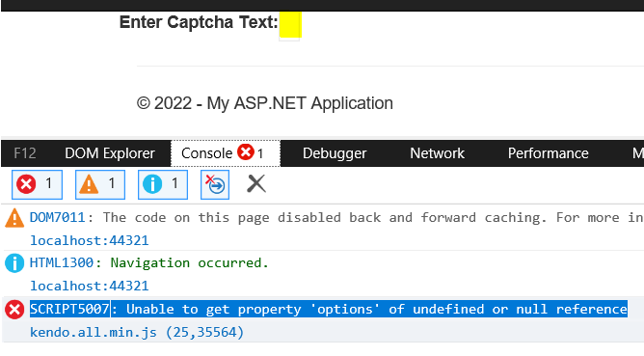
Task: Clear the console with X icon
Action: point(256,183)
